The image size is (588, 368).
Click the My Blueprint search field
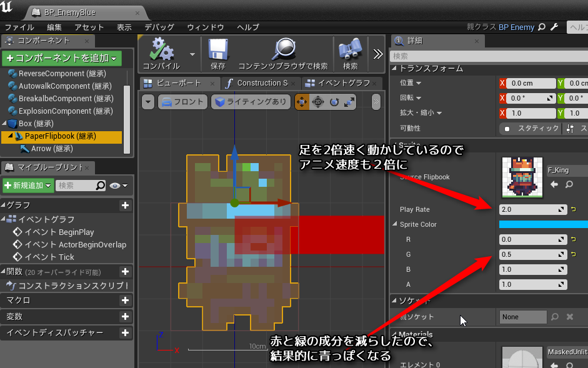pyautogui.click(x=81, y=186)
